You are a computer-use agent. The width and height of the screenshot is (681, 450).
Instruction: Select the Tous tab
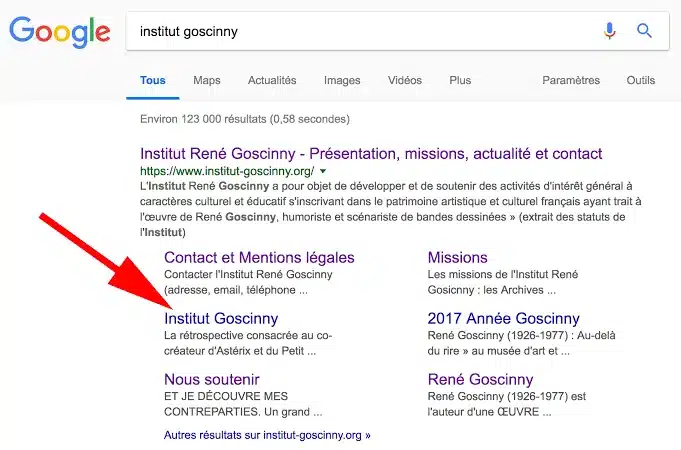[x=152, y=80]
